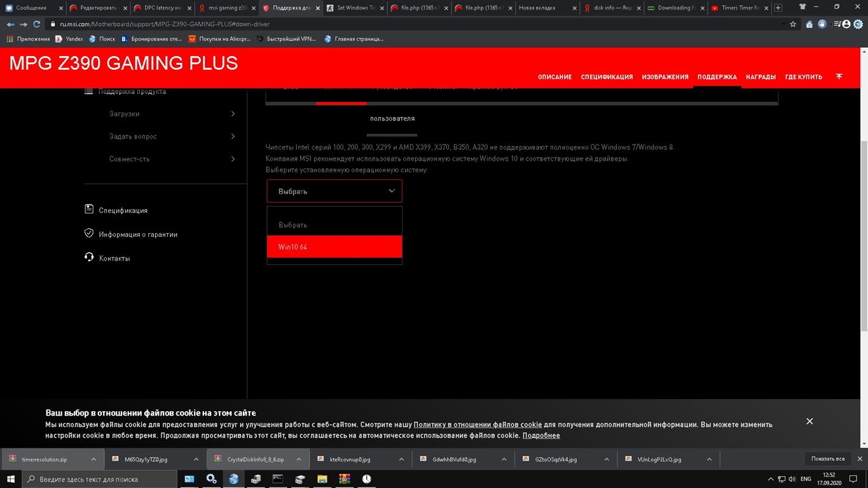Reload the MSI support page

[37, 24]
